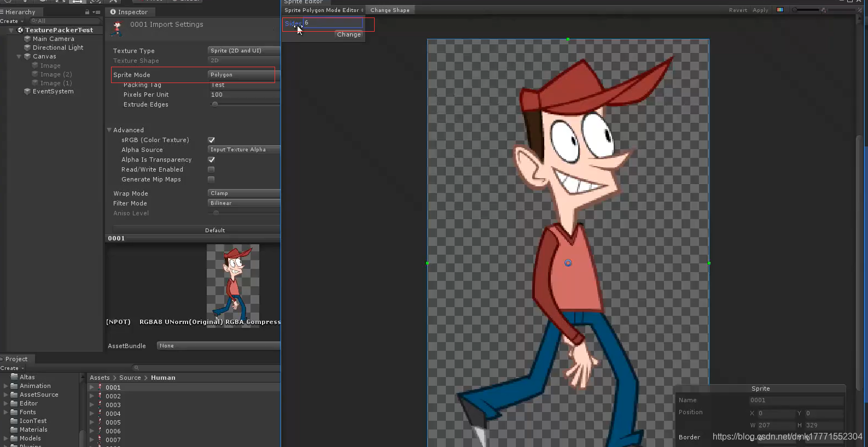The image size is (868, 447).
Task: Click the Project search magnifier icon
Action: pos(136,368)
